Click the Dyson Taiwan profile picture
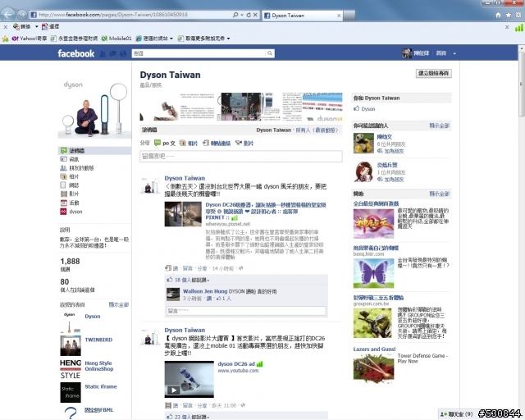The width and height of the screenshot is (525, 420). 95,108
